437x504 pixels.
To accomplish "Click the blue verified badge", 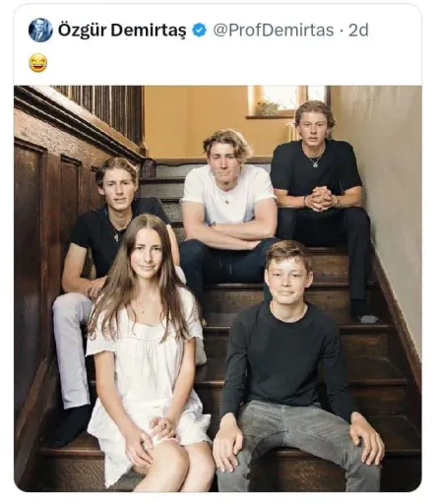I will pyautogui.click(x=199, y=31).
